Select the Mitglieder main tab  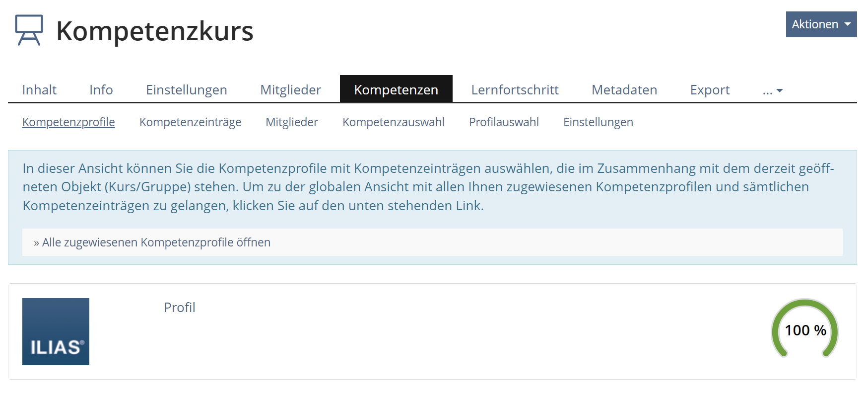pos(290,90)
